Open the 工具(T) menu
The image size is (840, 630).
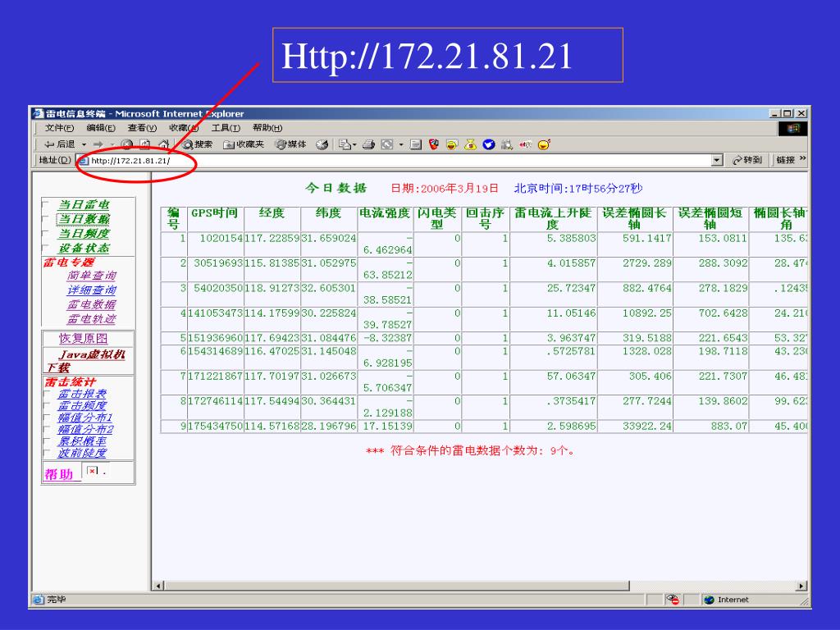pyautogui.click(x=226, y=128)
